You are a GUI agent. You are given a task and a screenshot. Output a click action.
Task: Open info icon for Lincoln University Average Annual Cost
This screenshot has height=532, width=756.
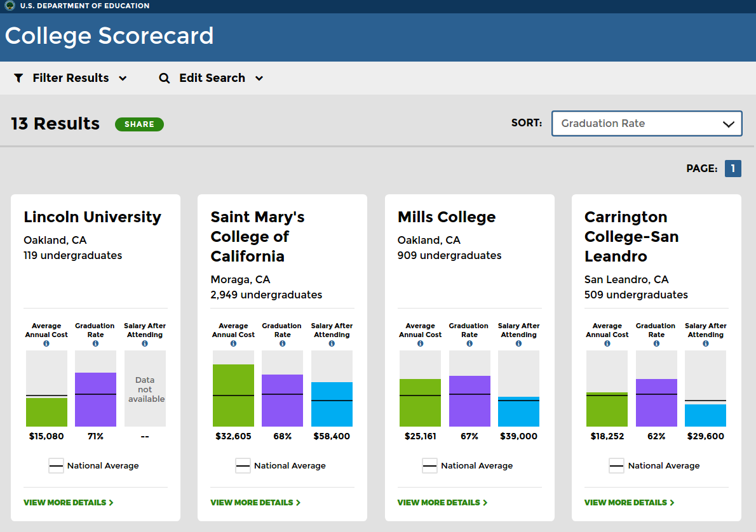pyautogui.click(x=46, y=343)
